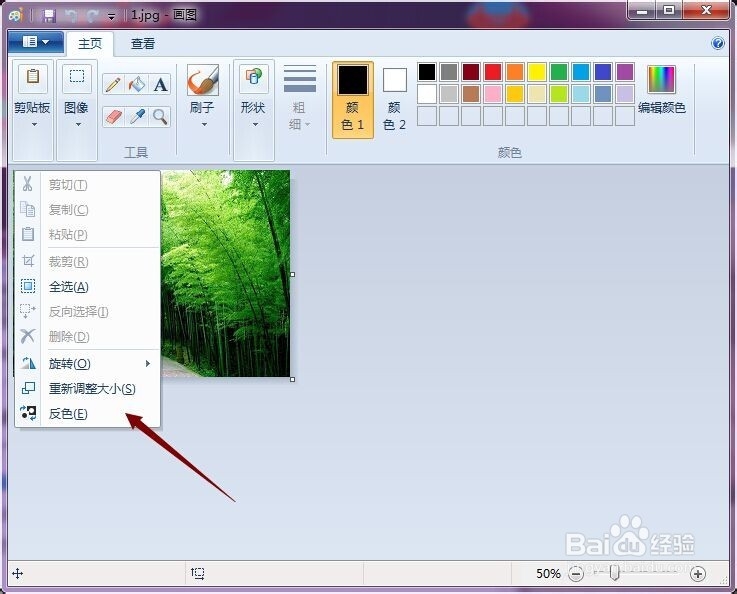The image size is (737, 594).
Task: Click greyed Delete (D) menu entry
Action: point(88,336)
